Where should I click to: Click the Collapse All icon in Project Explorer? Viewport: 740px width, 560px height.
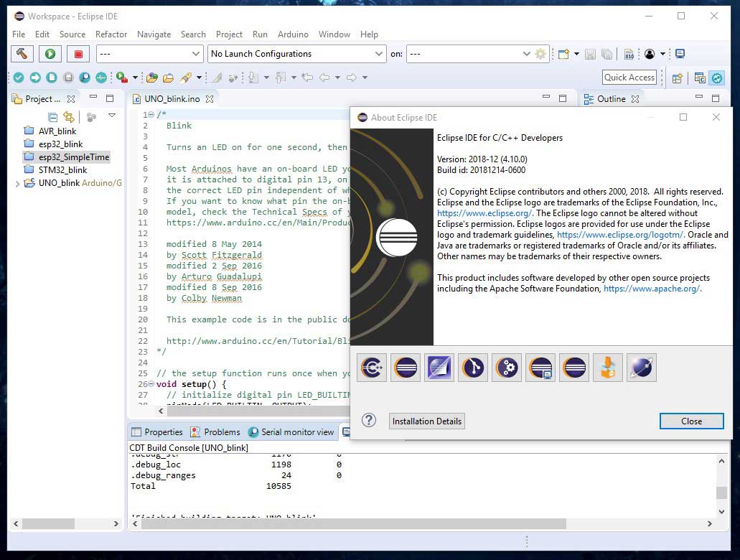[x=53, y=116]
